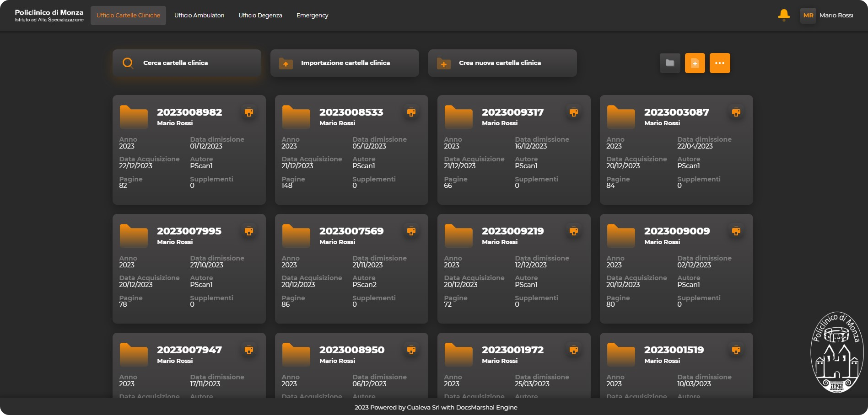
Task: Switch to Ufficio Ambulatori tab
Action: (x=199, y=16)
